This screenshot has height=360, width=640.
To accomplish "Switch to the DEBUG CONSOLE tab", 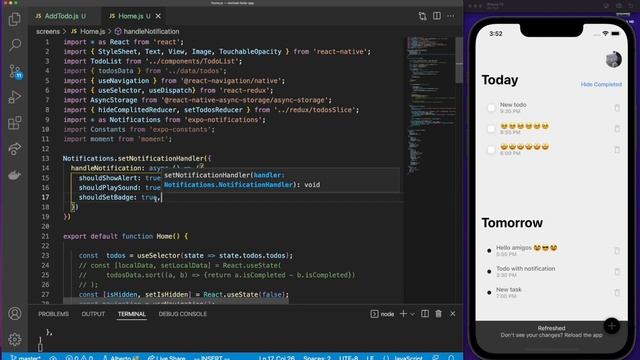I will click(x=182, y=314).
